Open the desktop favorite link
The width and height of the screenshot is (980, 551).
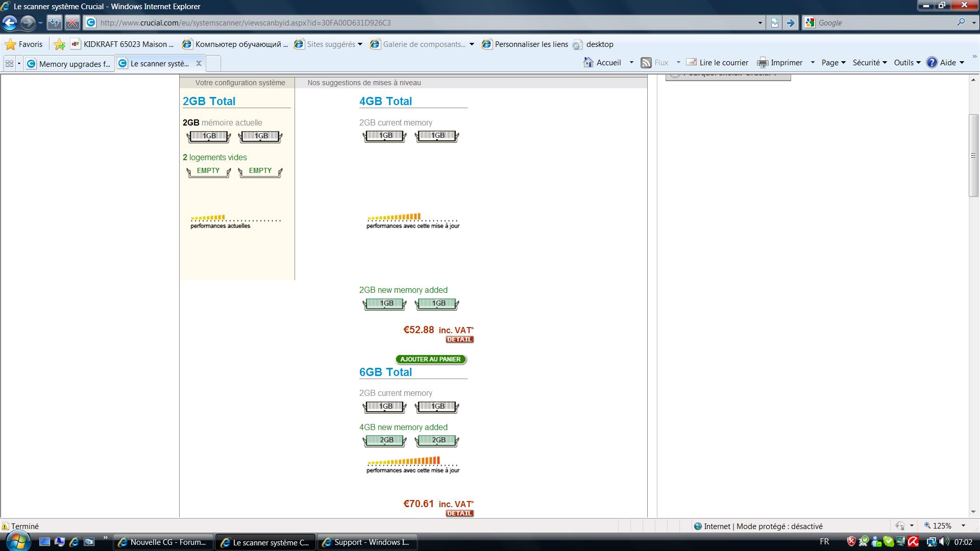pos(593,44)
